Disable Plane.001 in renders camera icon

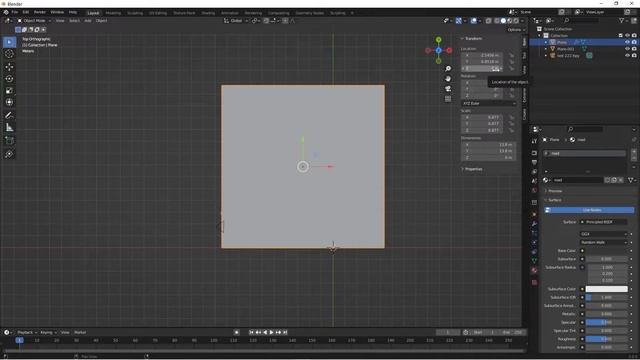pos(634,49)
